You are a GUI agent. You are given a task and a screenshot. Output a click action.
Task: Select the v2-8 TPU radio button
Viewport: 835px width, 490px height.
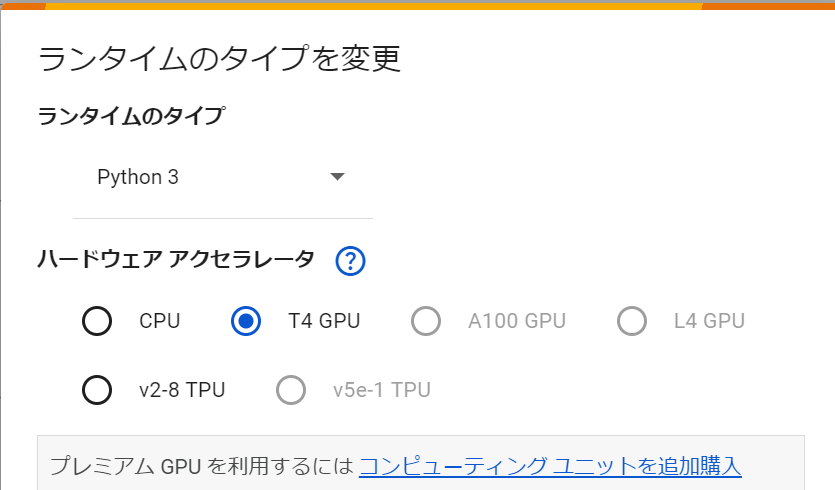pos(97,389)
